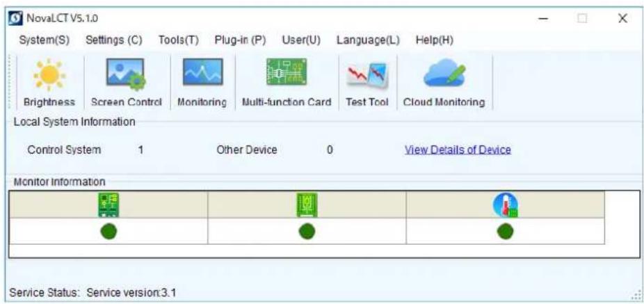The width and height of the screenshot is (644, 304).
Task: Click the Local System Information heading
Action: tap(74, 122)
